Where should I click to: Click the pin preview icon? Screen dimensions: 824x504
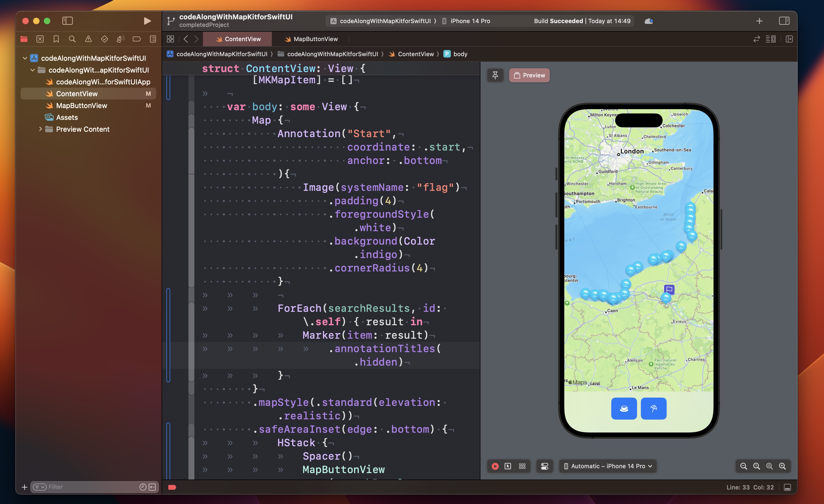(495, 75)
